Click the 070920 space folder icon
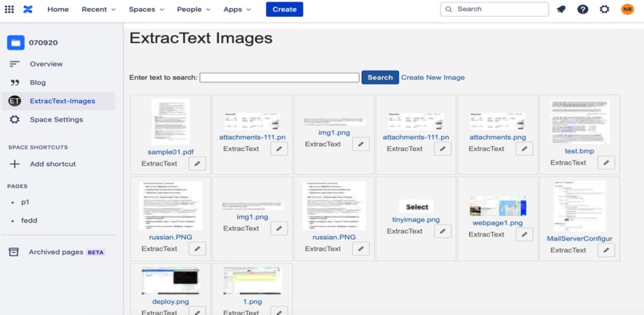 [16, 42]
